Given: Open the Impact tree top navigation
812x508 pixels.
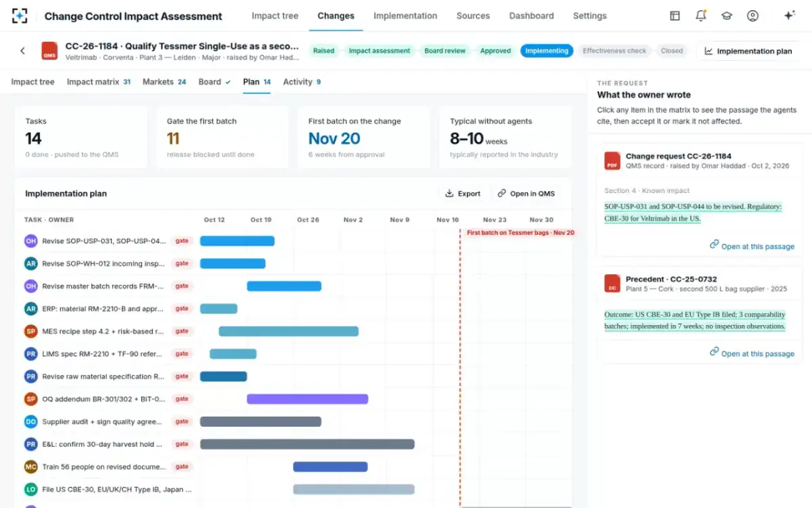Looking at the screenshot, I should tap(275, 16).
